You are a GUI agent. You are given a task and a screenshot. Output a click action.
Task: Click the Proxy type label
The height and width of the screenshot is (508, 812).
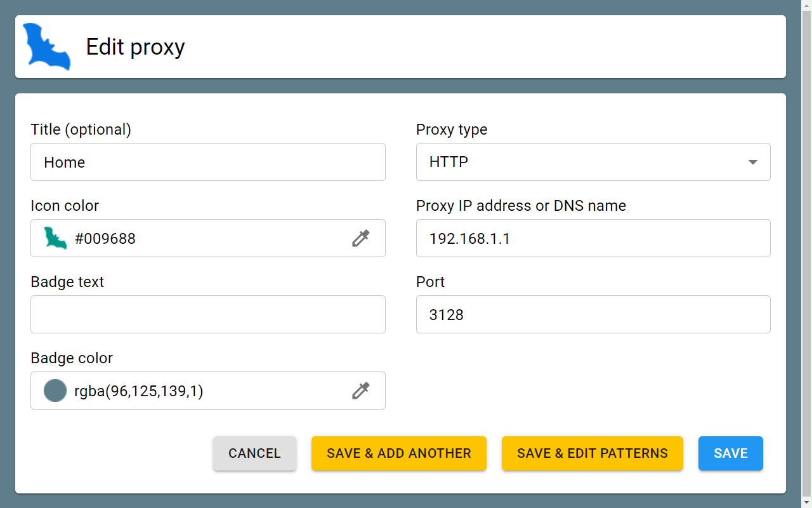click(452, 130)
